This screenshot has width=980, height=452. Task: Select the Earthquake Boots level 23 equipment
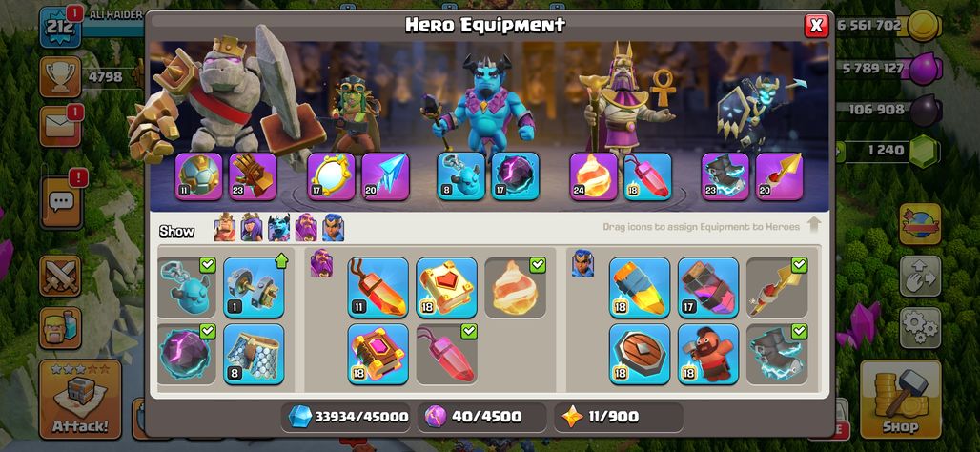pyautogui.click(x=725, y=175)
